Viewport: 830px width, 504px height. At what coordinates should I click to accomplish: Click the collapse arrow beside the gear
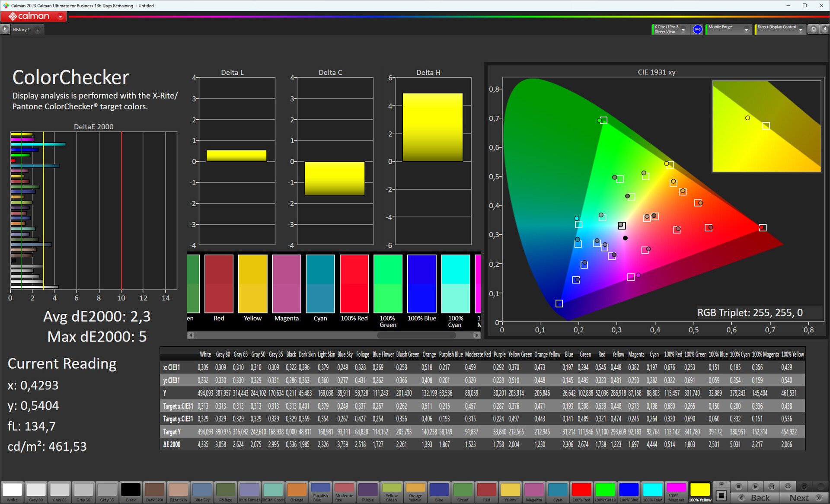point(824,29)
